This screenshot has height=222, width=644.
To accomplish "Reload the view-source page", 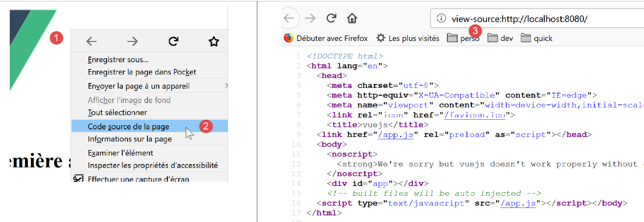I will (331, 18).
